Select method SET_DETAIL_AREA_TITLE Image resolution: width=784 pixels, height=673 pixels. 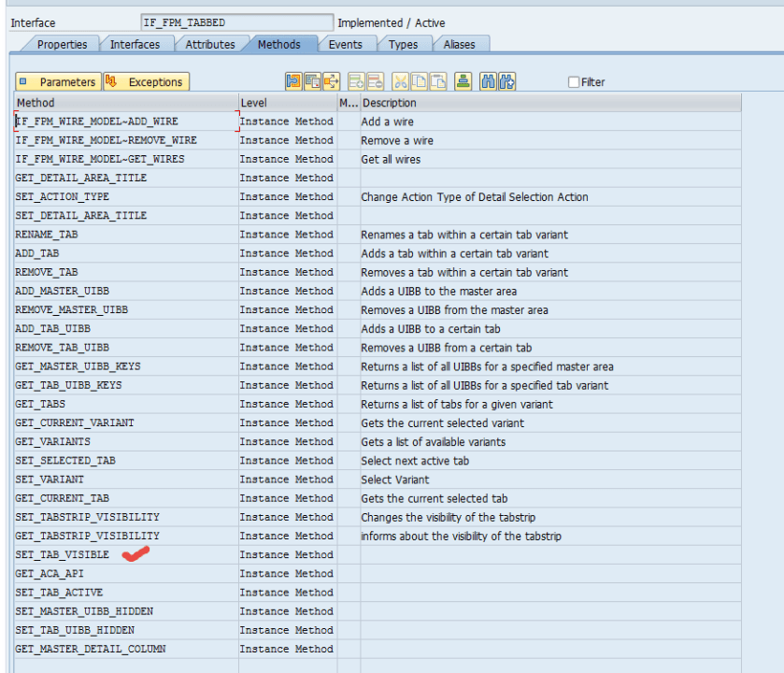(126, 216)
